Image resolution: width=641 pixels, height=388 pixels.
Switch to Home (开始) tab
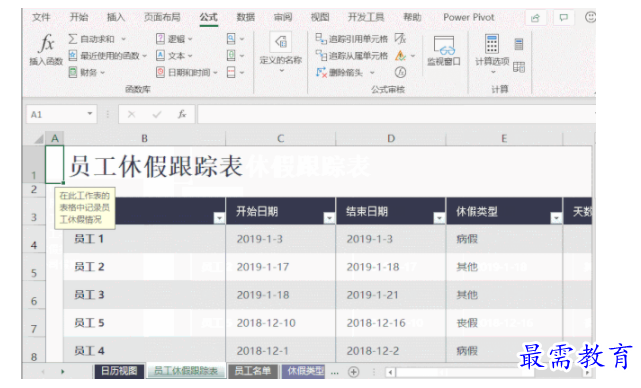[79, 17]
